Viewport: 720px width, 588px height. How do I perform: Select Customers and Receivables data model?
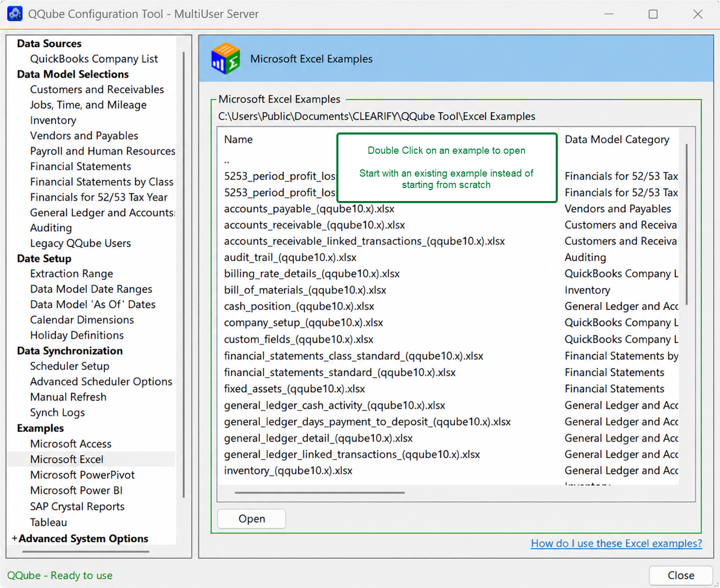click(x=97, y=89)
